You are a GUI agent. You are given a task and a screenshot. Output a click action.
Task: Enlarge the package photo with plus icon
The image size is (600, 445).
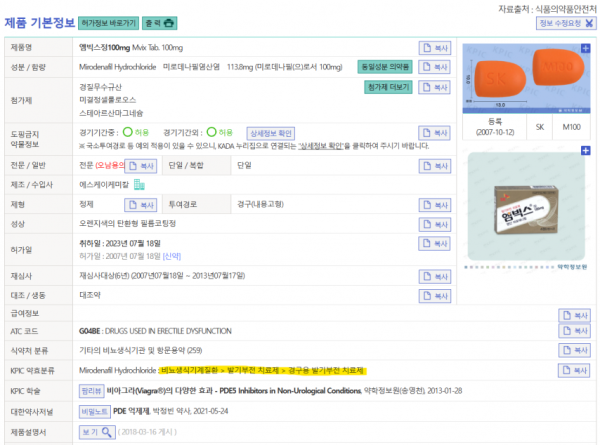click(585, 150)
